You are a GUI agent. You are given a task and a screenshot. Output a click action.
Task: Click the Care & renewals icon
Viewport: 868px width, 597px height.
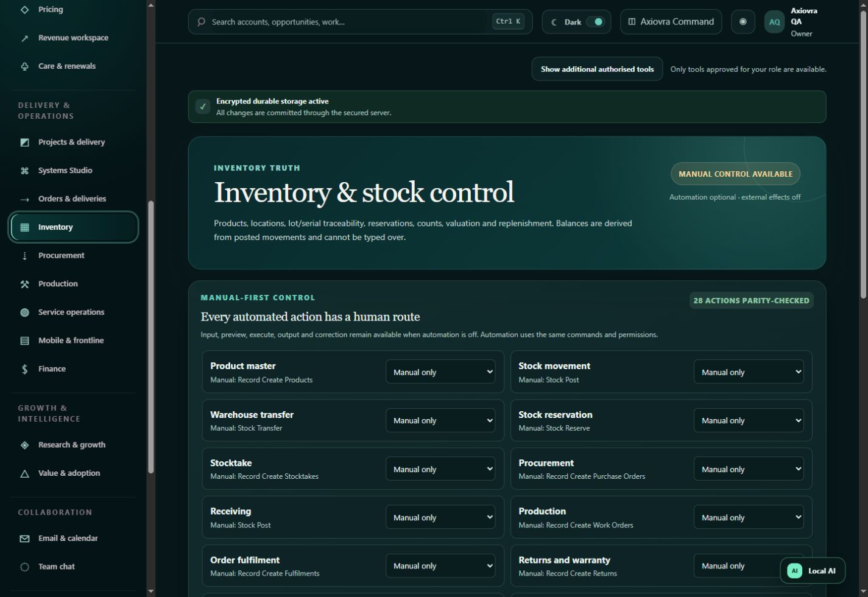24,66
